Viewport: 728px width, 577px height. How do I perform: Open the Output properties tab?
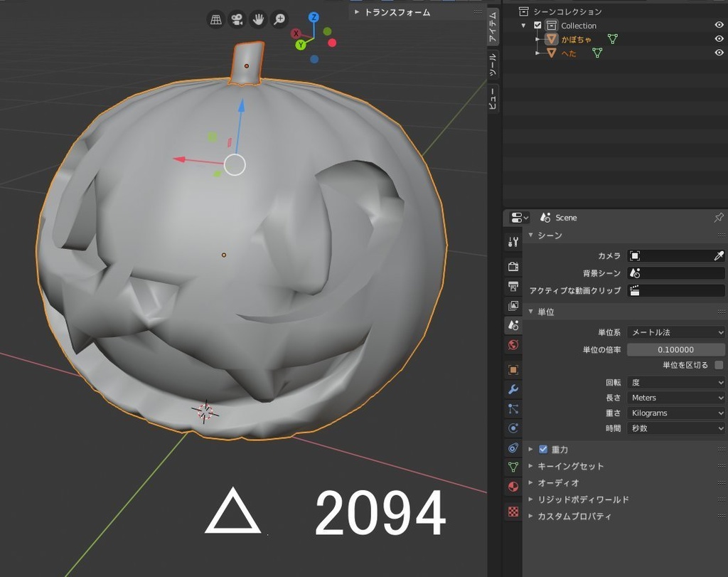coord(513,286)
